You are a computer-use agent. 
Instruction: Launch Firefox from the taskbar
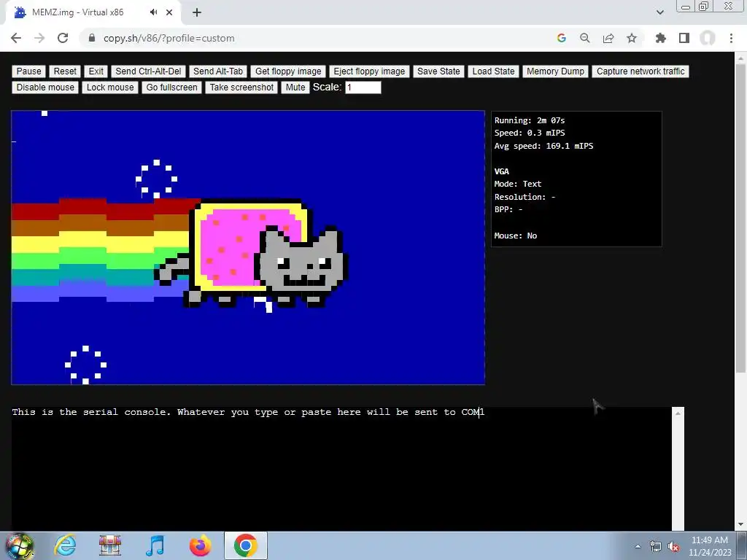200,545
